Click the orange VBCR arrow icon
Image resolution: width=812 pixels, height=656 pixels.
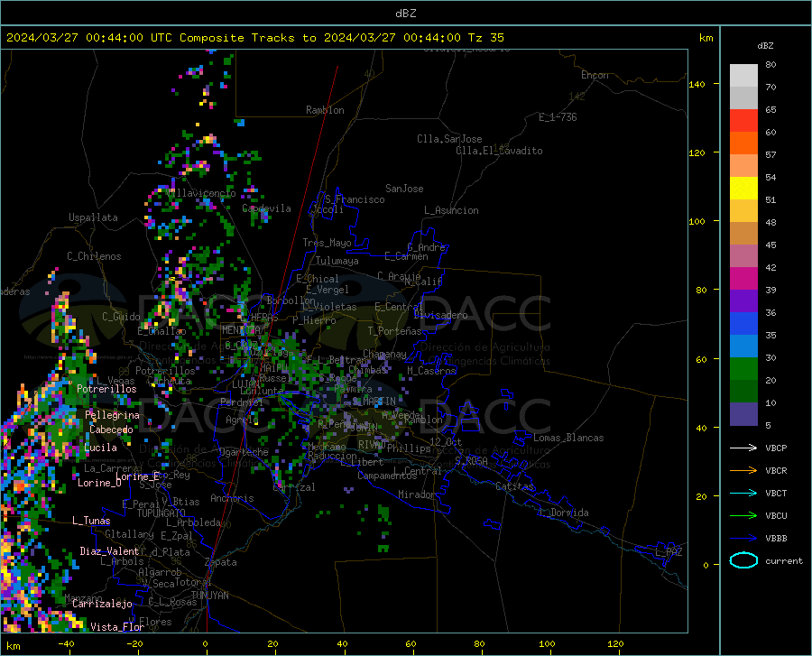tap(743, 470)
